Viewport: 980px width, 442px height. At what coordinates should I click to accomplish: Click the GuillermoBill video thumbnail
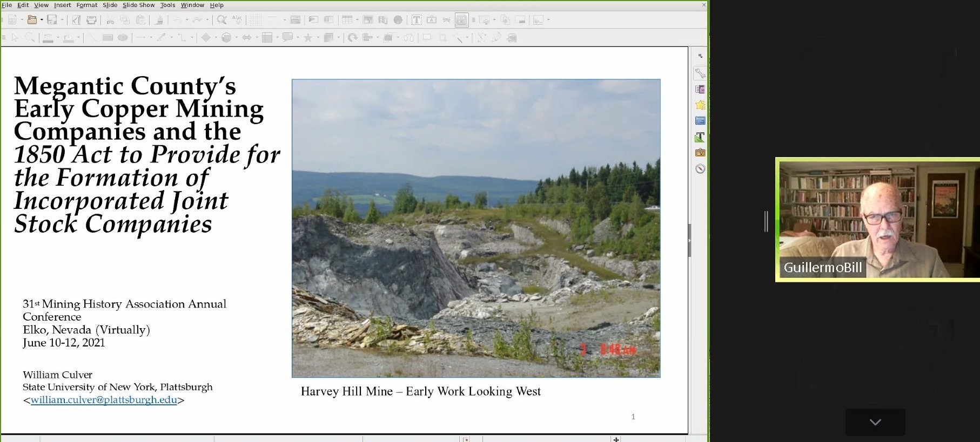tap(877, 220)
